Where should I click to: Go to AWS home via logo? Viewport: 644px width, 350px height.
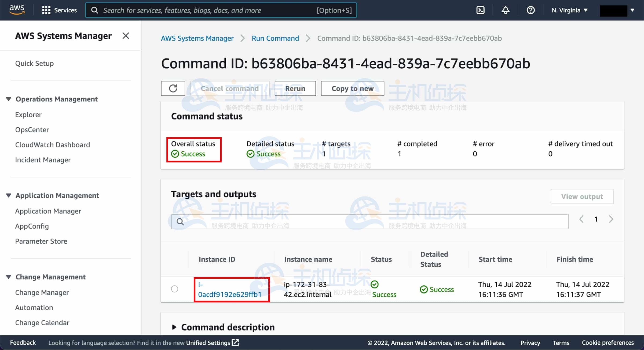coord(17,10)
